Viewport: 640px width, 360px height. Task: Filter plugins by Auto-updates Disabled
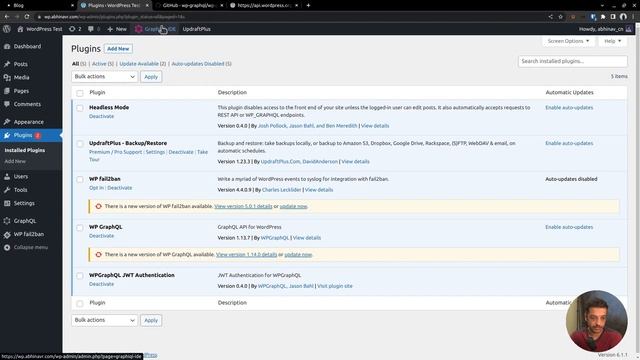click(x=201, y=64)
